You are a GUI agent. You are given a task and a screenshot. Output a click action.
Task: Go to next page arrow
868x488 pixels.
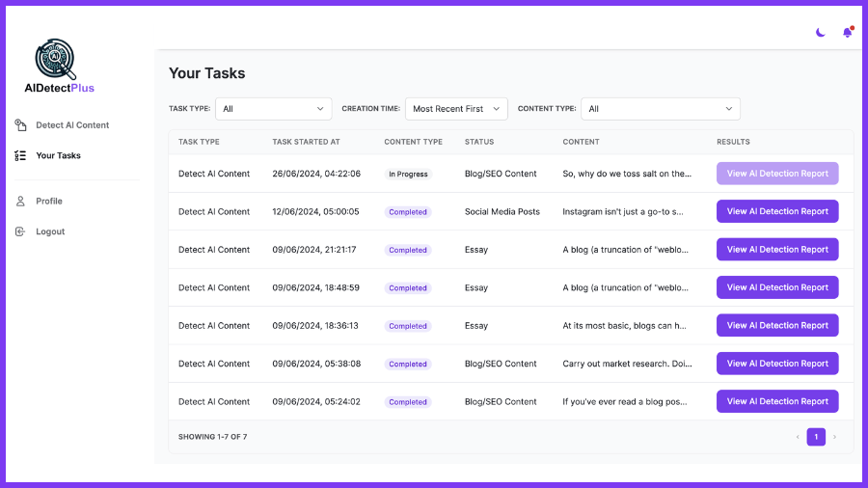[x=834, y=437]
